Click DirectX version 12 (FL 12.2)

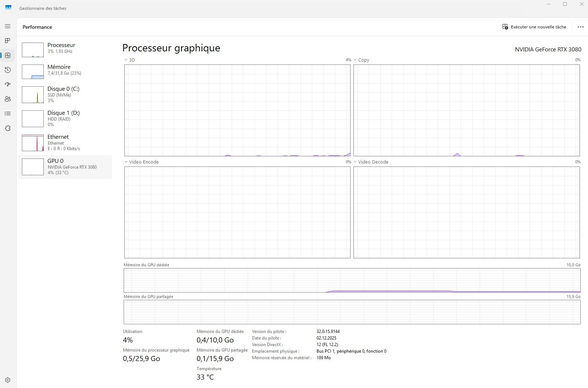coord(327,345)
